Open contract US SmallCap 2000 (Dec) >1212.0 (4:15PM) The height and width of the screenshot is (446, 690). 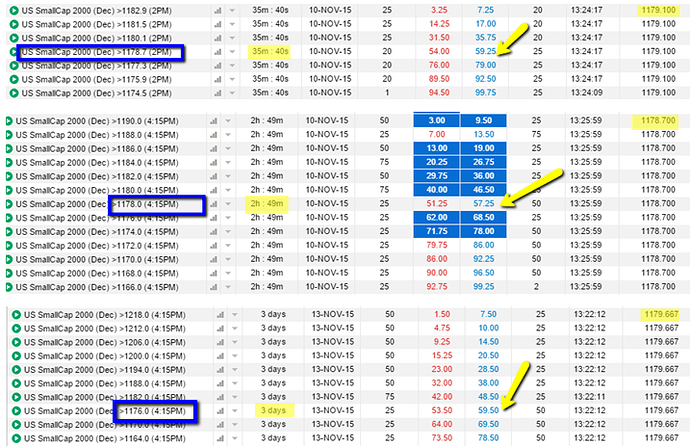tap(105, 329)
